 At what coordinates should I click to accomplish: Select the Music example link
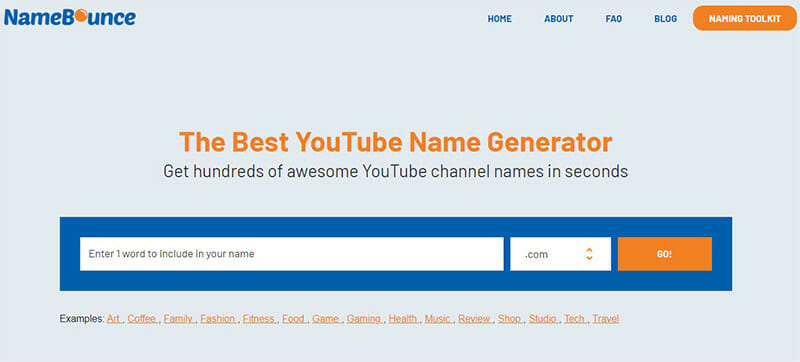click(x=438, y=319)
